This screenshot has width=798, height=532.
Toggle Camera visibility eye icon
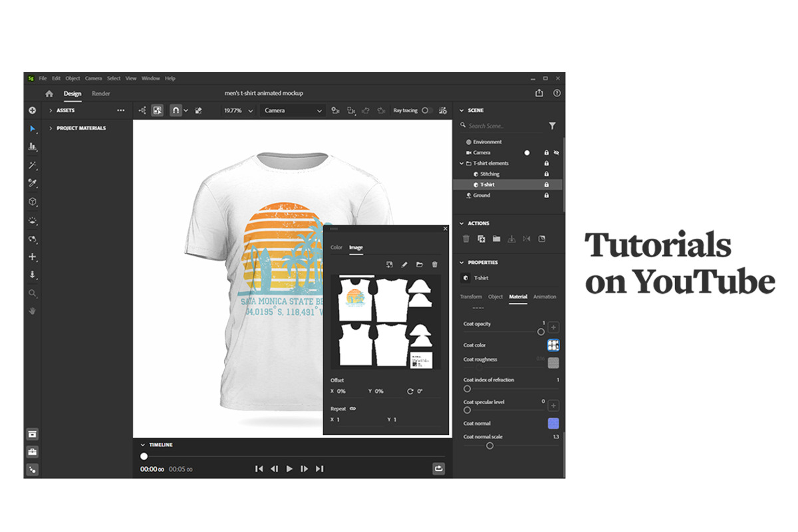(557, 152)
